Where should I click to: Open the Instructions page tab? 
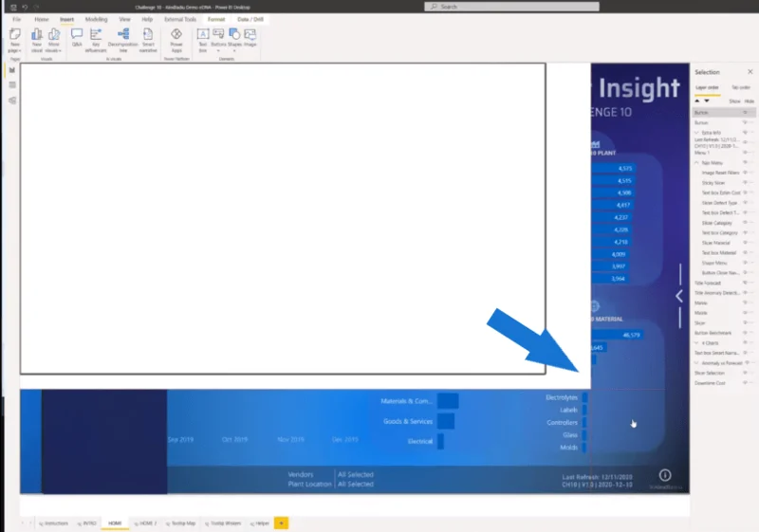54,523
